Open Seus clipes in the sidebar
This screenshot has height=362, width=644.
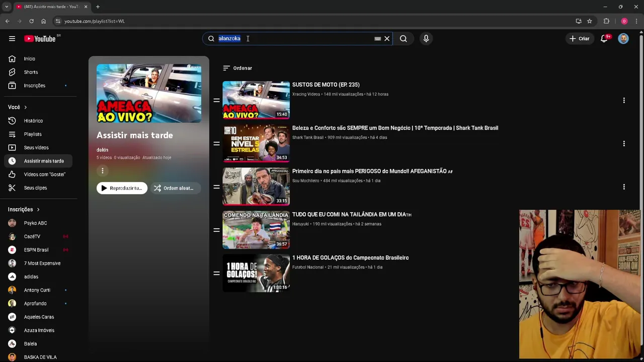click(39, 188)
